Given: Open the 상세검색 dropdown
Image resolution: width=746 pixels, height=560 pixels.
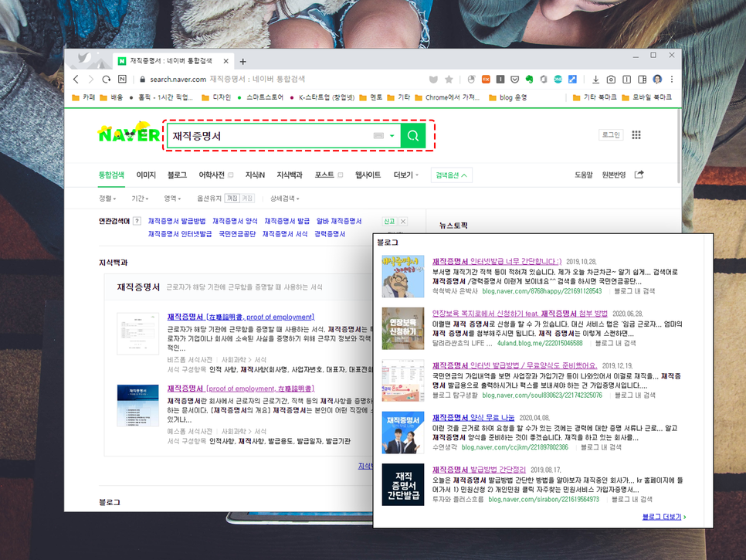Looking at the screenshot, I should (284, 199).
